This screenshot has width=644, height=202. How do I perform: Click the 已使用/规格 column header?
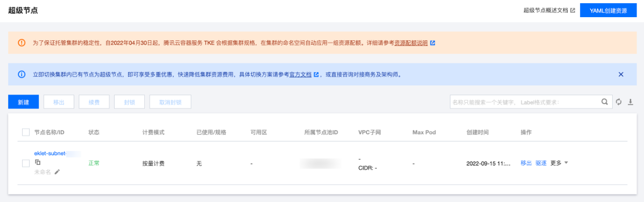tap(211, 132)
